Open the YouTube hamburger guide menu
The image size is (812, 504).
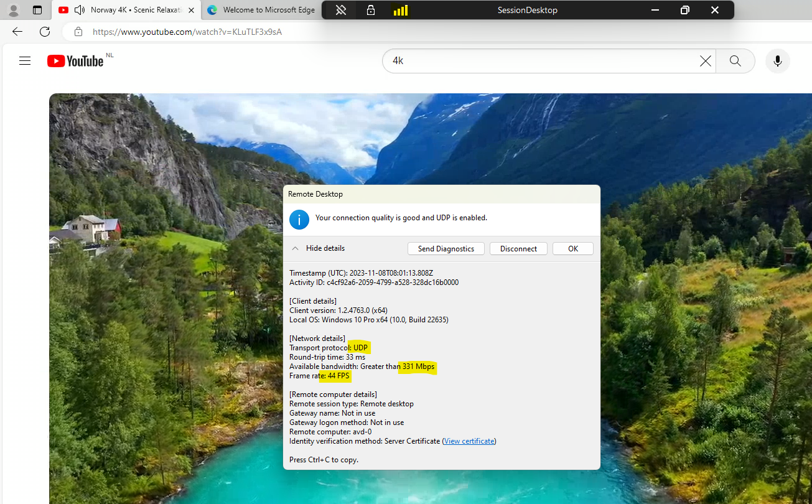(25, 61)
